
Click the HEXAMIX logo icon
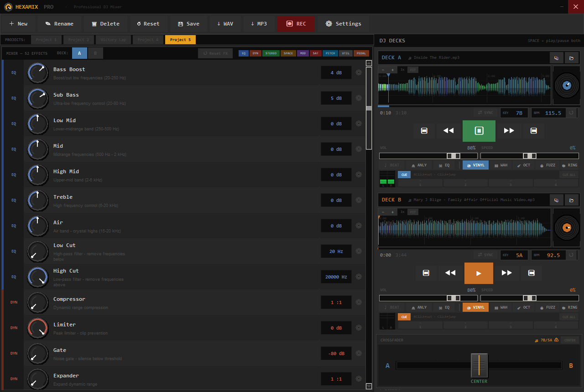pyautogui.click(x=8, y=7)
